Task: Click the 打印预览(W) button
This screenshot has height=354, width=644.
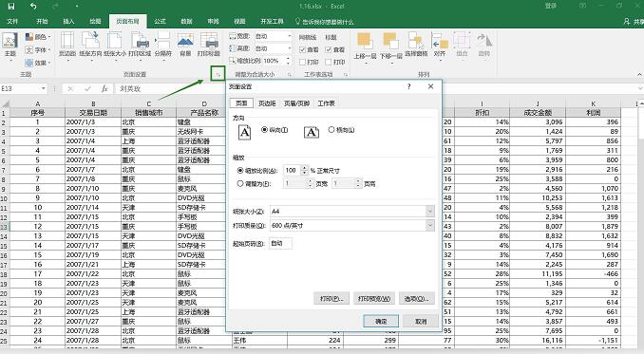Action: click(373, 298)
